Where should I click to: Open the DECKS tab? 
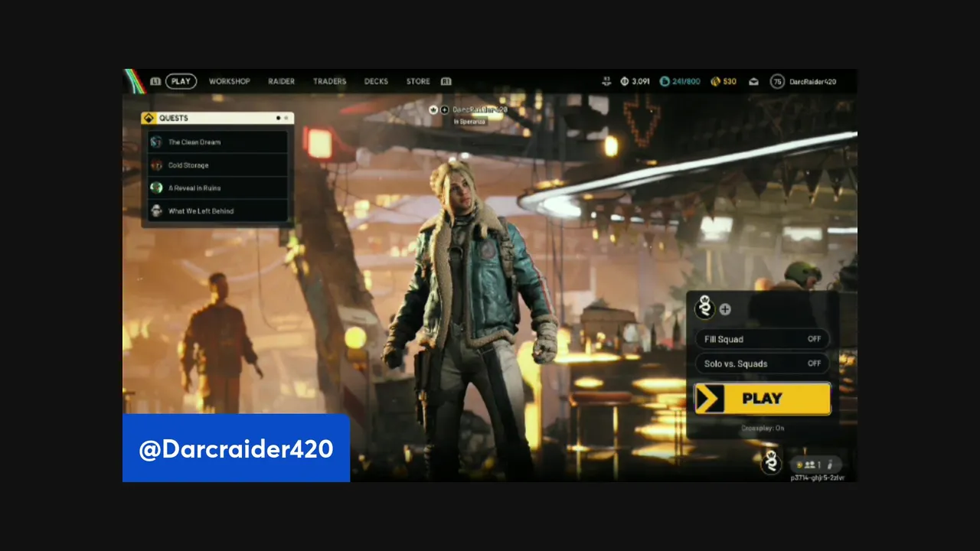coord(376,81)
